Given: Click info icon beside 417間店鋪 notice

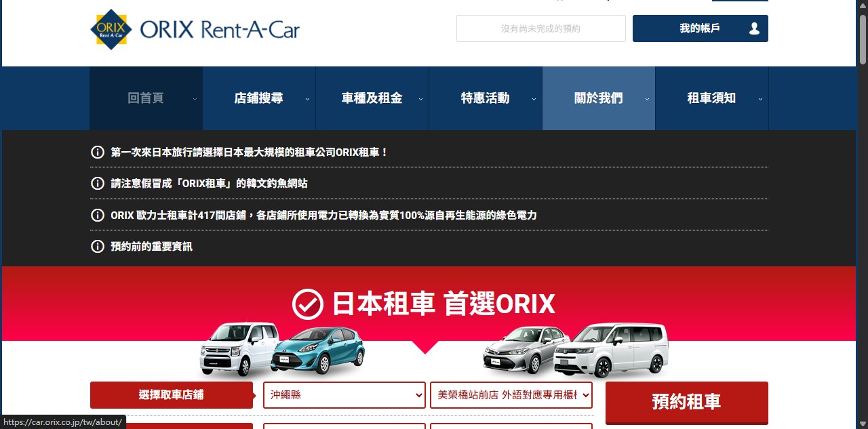Looking at the screenshot, I should point(98,216).
